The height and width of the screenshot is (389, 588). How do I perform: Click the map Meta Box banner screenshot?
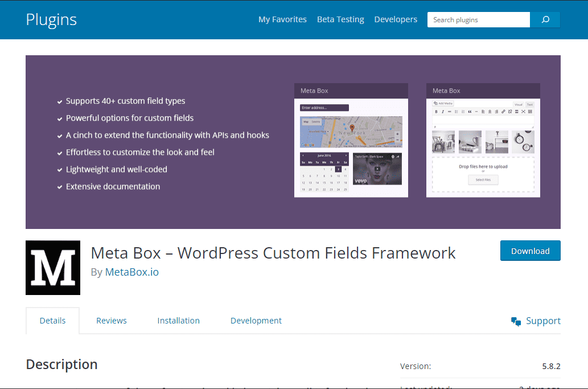click(x=351, y=140)
